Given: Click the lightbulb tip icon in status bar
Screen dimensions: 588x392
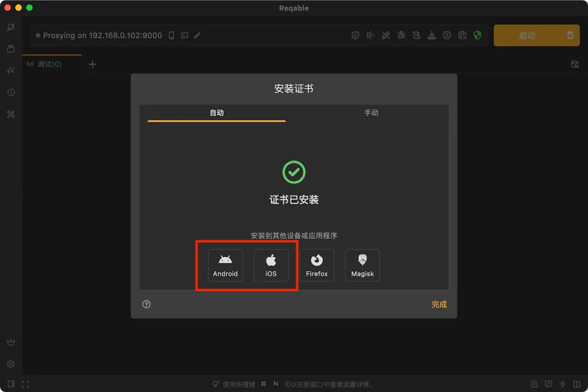Looking at the screenshot, I should (216, 384).
